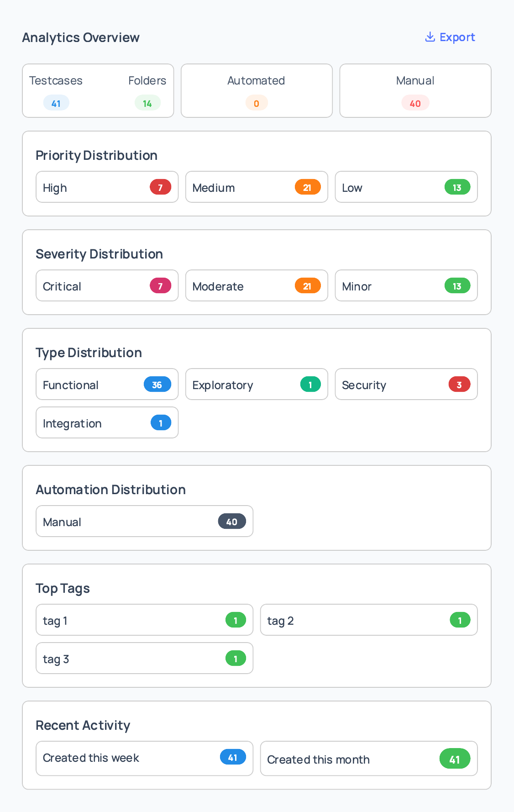Screen dimensions: 514x812
Task: Expand the Recent Activity section
Action: [x=83, y=725]
